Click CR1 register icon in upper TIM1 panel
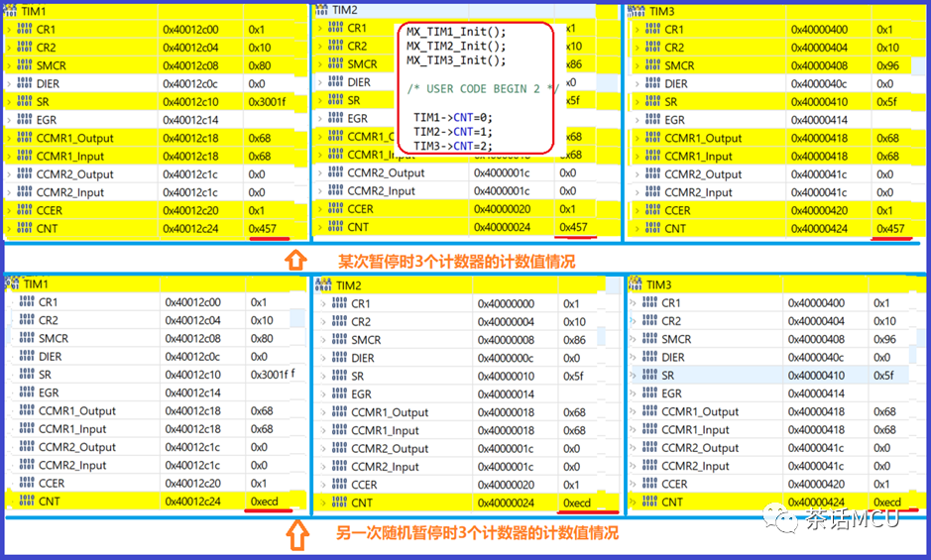Screen dimensions: 931x560 click(x=25, y=29)
